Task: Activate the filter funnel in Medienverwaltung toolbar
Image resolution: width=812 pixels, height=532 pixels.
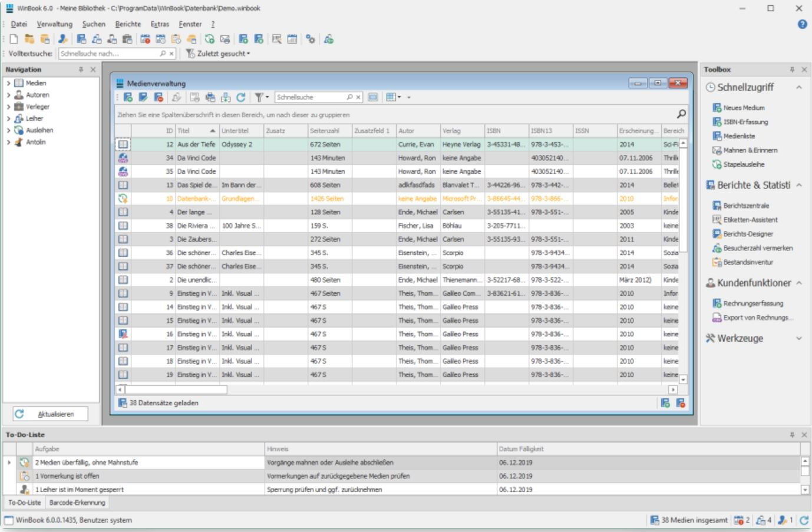Action: [x=258, y=98]
